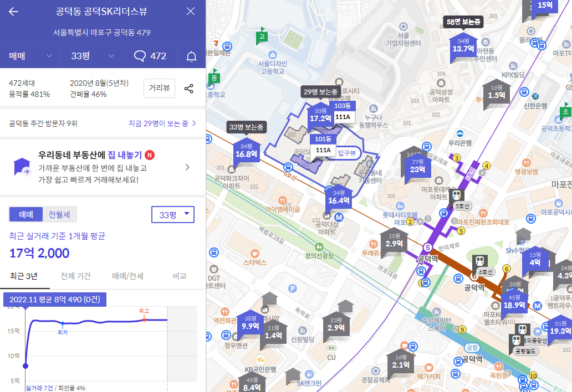Switch to 전월세 toggle above the chart
Screen dimensions: 572x392
click(x=59, y=215)
